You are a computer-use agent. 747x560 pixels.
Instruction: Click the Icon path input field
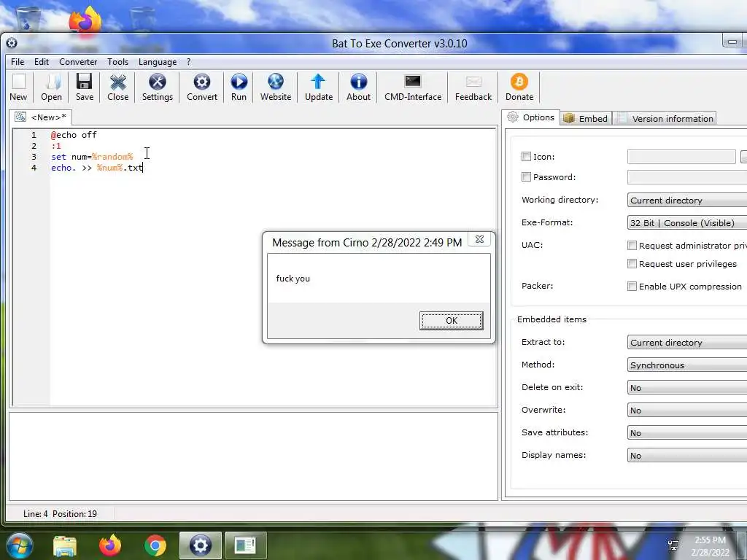point(681,156)
